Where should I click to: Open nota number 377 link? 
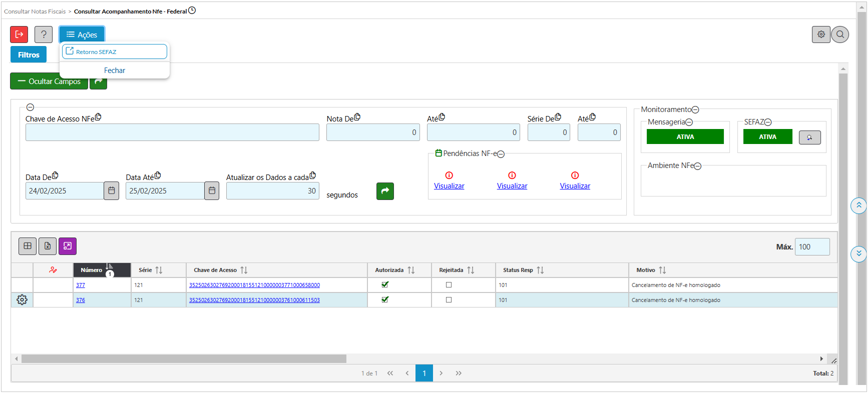point(81,285)
